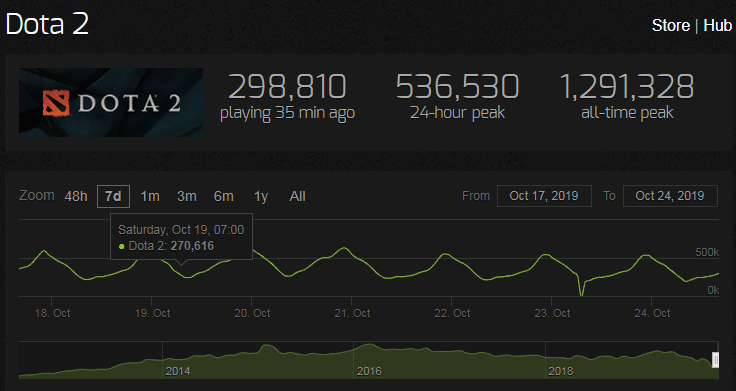Click the chart line peak near 18. Oct
This screenshot has width=736, height=391.
point(45,251)
